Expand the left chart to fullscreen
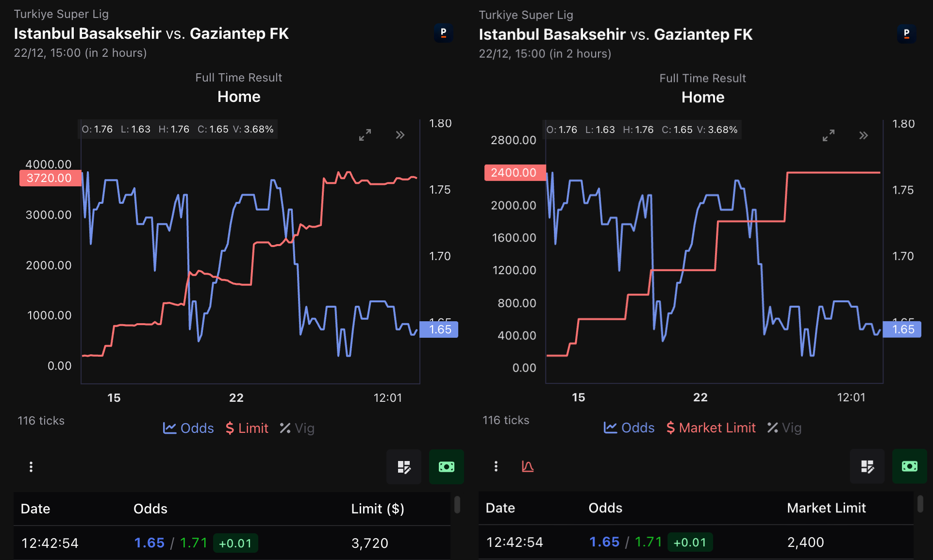The height and width of the screenshot is (560, 933). 365,135
